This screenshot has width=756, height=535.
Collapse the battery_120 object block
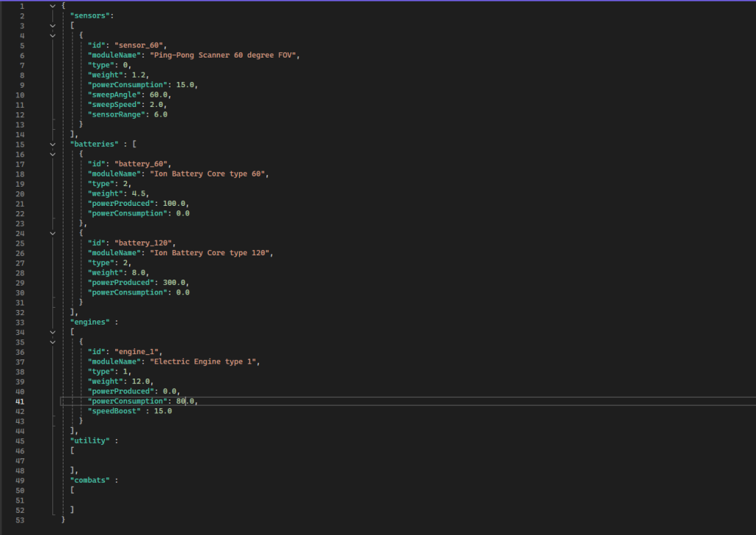tap(52, 233)
